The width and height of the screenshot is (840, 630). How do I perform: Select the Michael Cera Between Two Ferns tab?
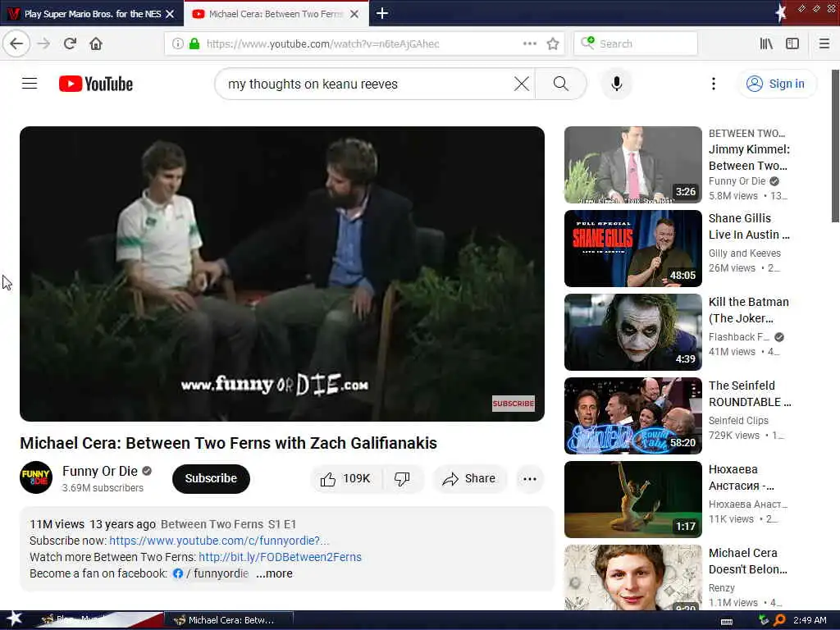276,14
